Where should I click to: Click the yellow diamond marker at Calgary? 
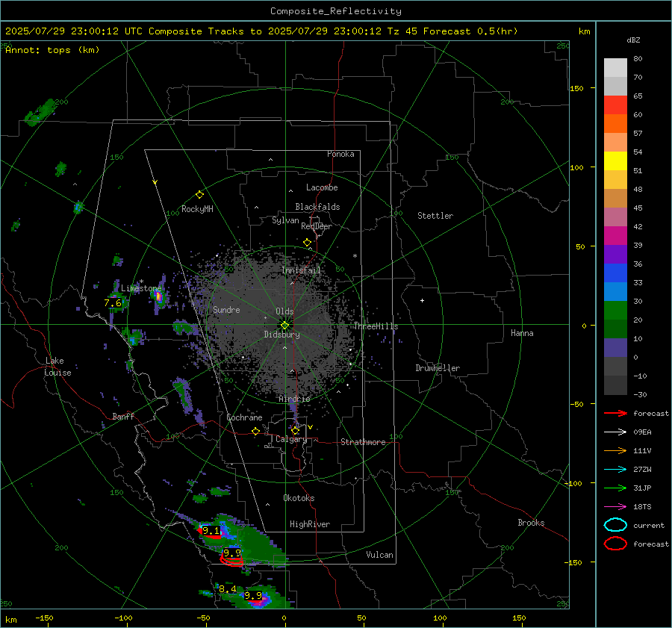(x=295, y=430)
